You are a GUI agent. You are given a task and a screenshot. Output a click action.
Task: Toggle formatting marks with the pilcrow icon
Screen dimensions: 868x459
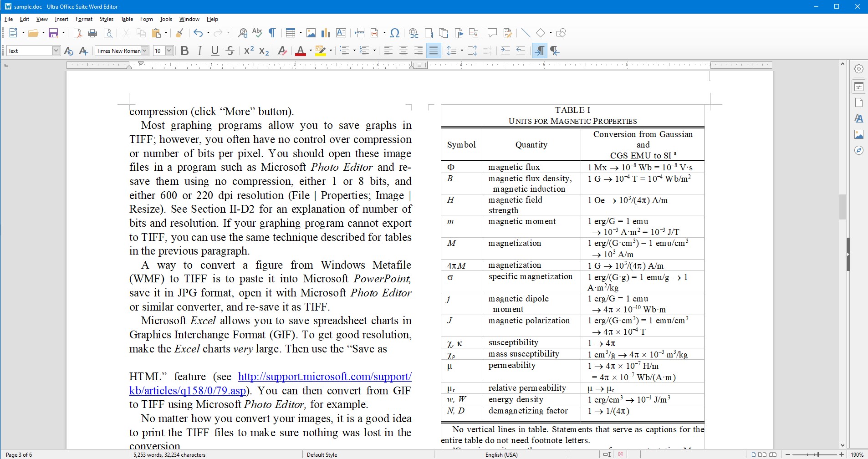pyautogui.click(x=272, y=33)
